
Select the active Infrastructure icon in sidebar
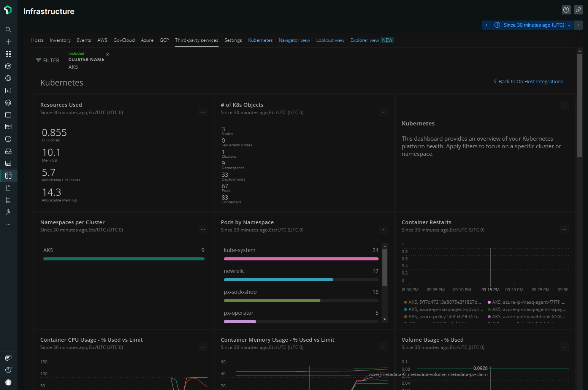pos(8,176)
